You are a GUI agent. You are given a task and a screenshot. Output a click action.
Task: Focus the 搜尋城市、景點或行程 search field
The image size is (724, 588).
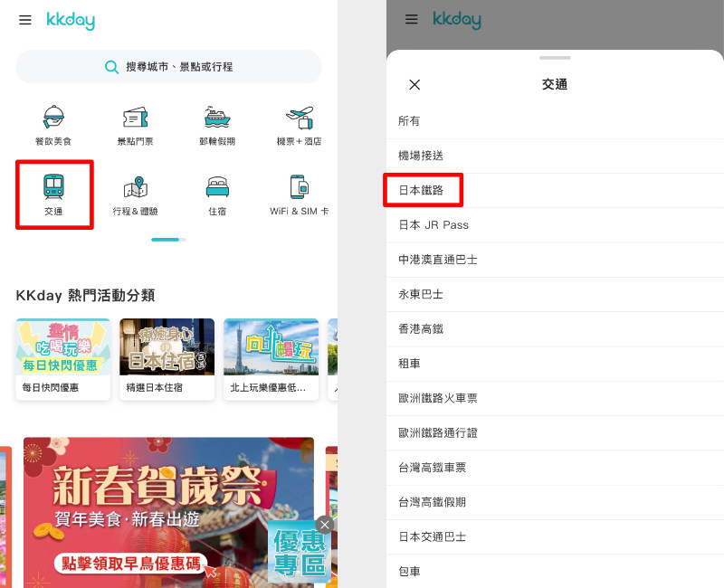[x=168, y=67]
